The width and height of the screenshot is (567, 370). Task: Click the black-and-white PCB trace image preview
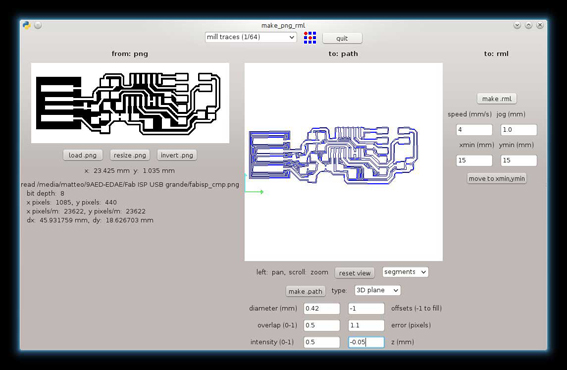[130, 103]
